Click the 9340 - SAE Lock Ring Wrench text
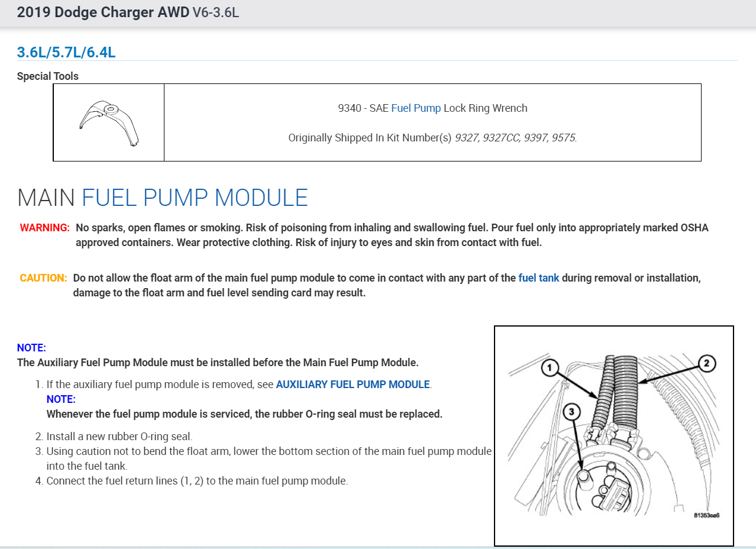The width and height of the screenshot is (756, 549). pos(432,108)
